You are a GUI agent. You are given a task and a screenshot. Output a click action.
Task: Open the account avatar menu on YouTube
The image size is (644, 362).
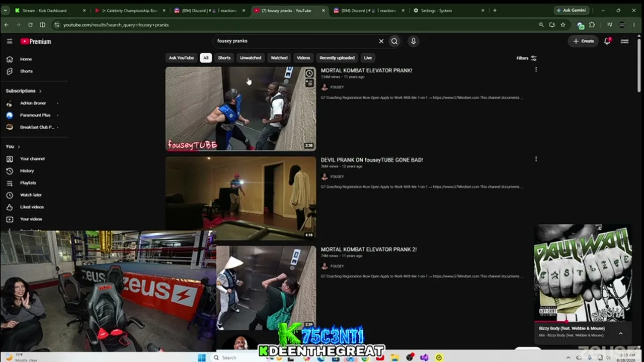pos(625,41)
